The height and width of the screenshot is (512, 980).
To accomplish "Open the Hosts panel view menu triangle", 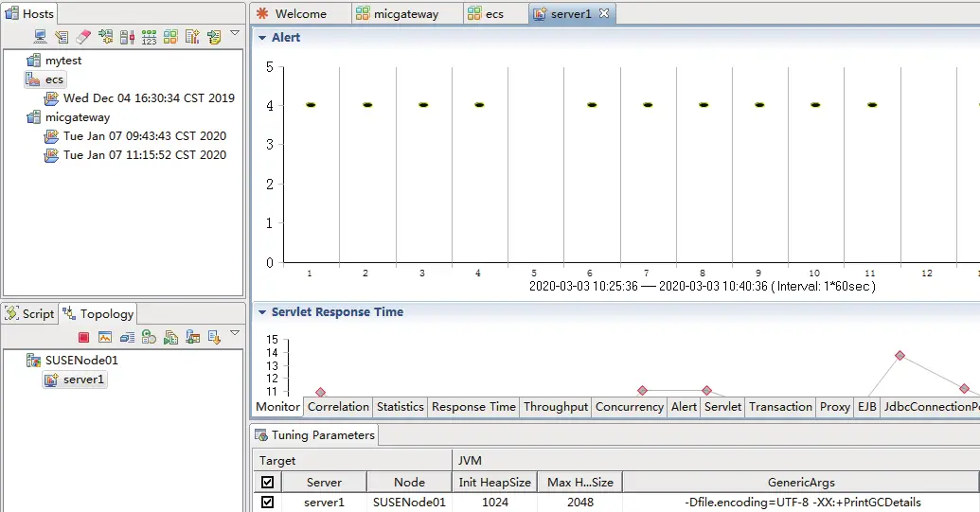I will tap(235, 33).
